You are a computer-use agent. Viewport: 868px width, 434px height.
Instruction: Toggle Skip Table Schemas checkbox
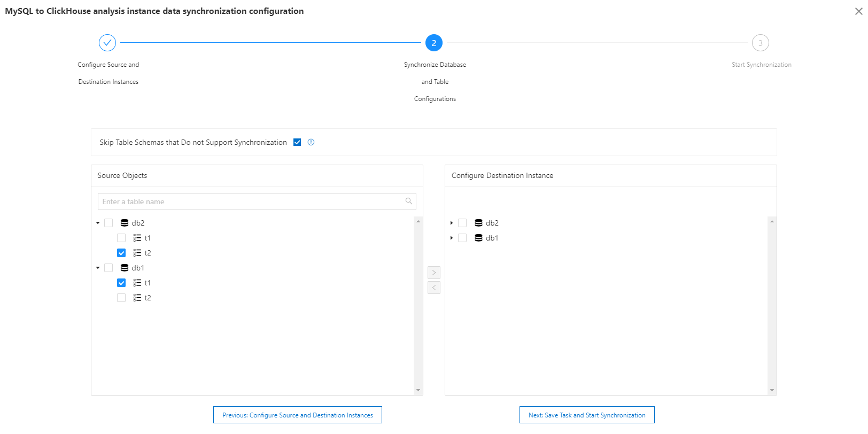click(297, 142)
